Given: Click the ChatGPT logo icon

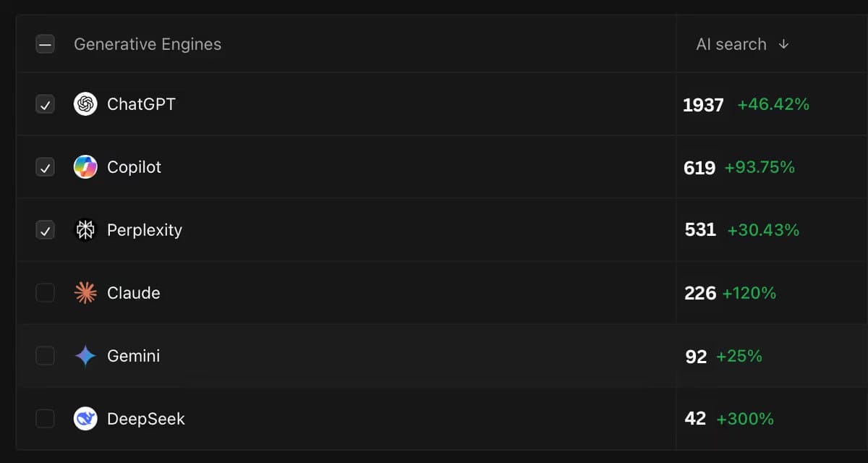Looking at the screenshot, I should (85, 104).
